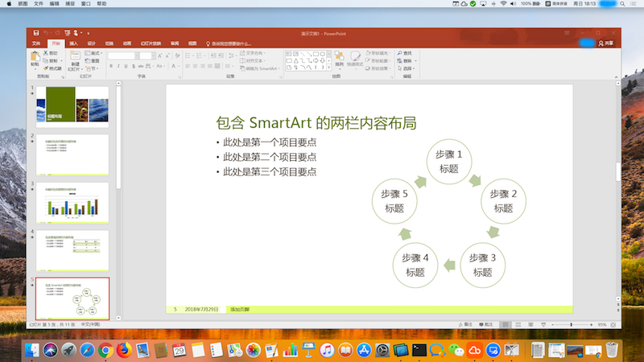Select the slide 3 chart thumbnail

72,203
